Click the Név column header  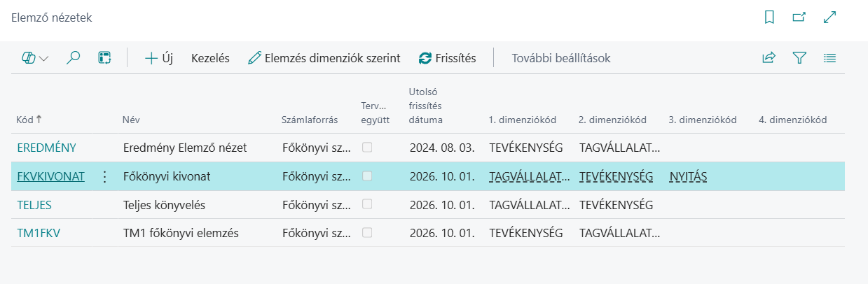coord(131,120)
